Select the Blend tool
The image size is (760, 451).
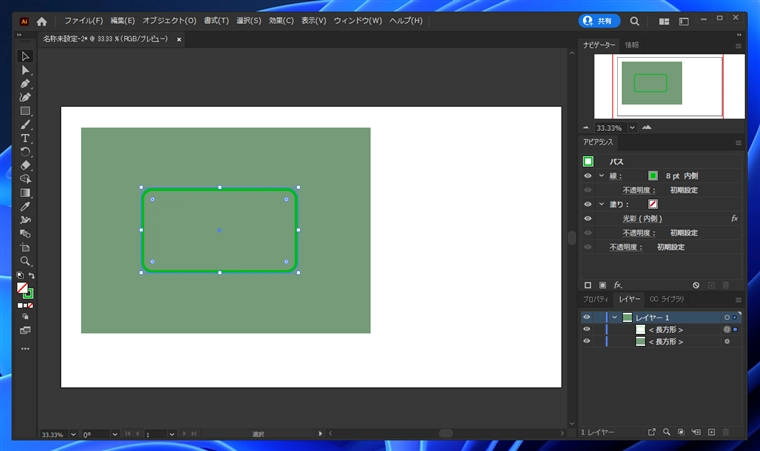25,234
